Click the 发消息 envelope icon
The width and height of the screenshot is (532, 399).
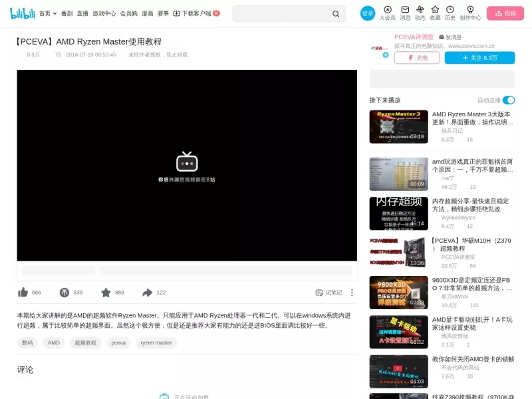point(442,37)
